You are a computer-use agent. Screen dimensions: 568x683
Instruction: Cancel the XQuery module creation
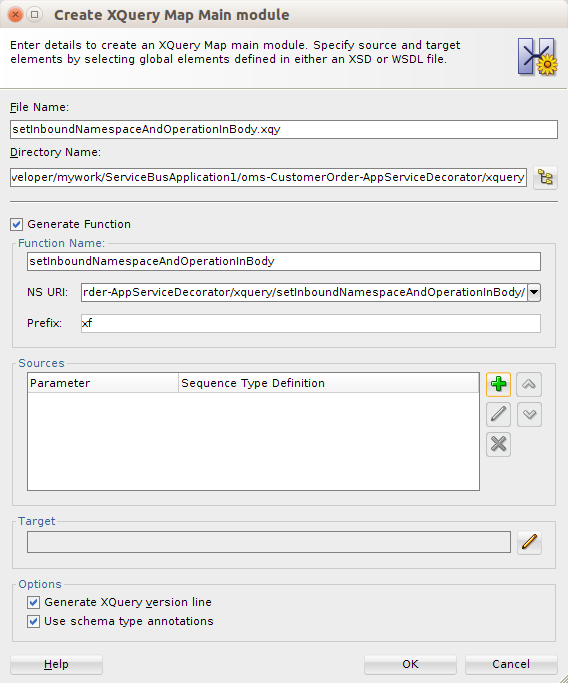coord(511,664)
